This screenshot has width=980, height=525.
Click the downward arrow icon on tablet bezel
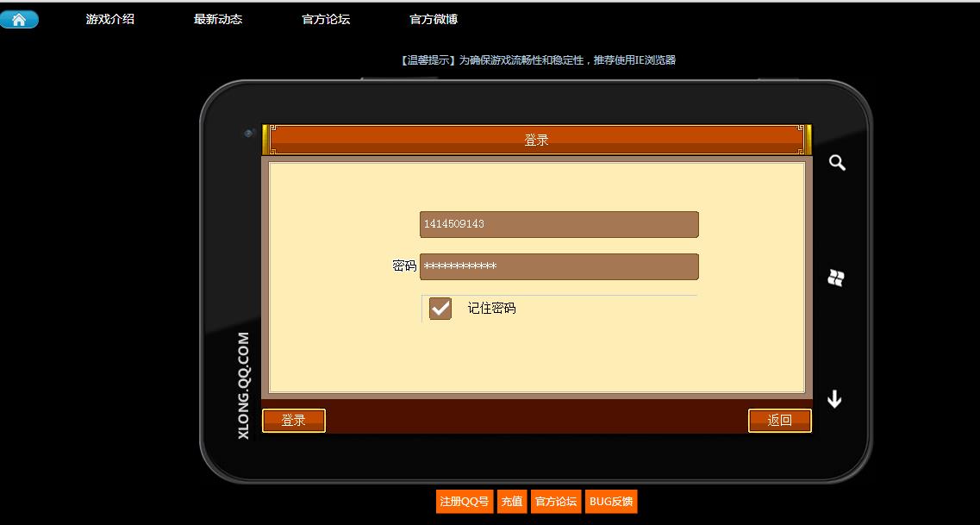pos(833,399)
